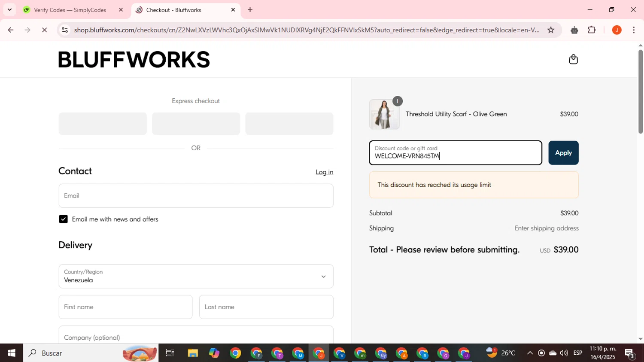Uncheck Email me with news and offers

64,219
